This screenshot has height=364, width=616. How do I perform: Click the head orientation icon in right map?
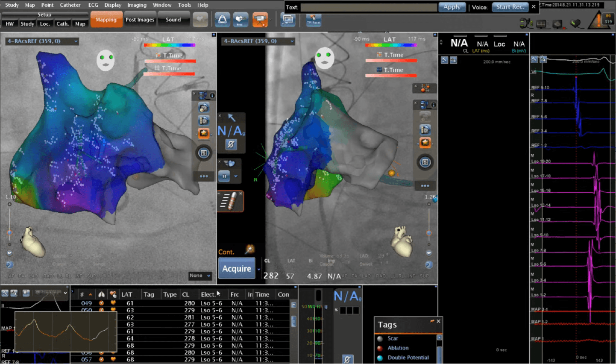tap(325, 58)
